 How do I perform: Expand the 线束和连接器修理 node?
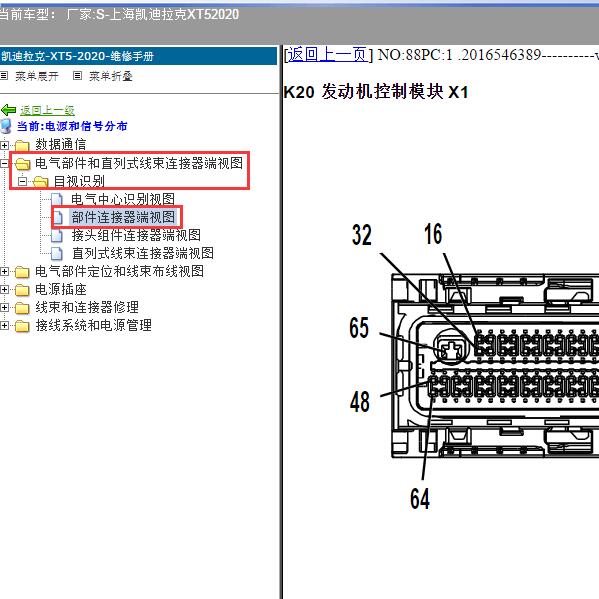pyautogui.click(x=4, y=308)
